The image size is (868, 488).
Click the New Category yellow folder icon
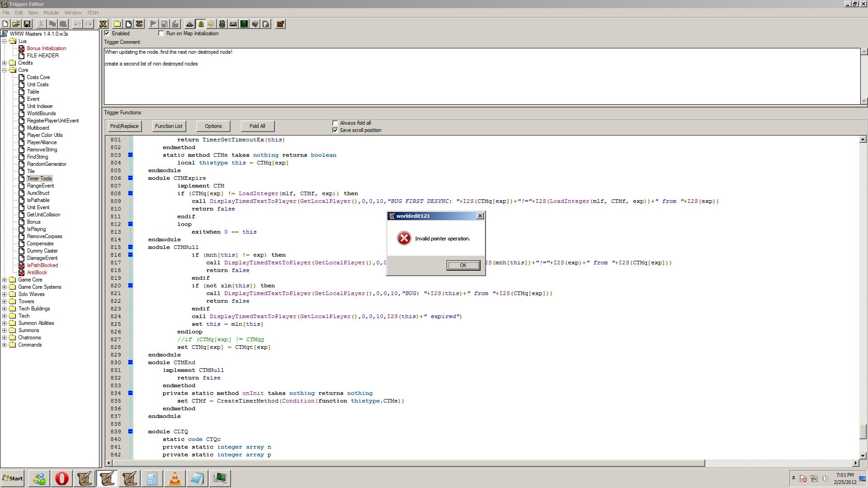[118, 24]
